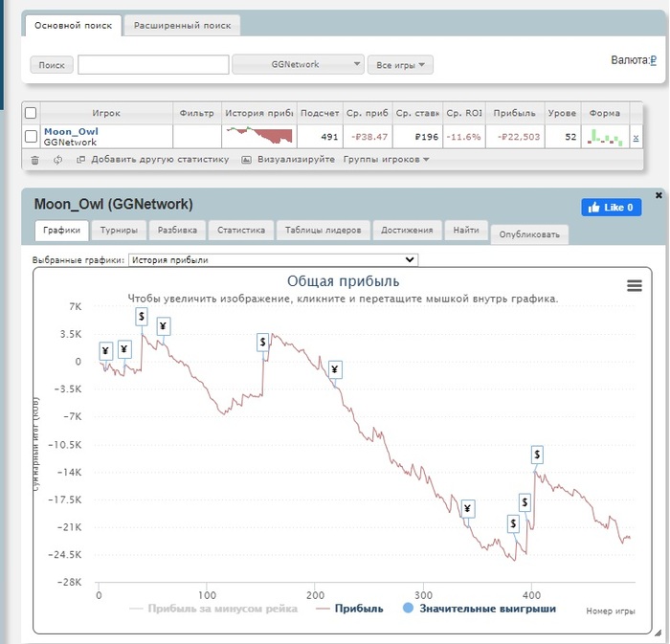Open the Опубликовать tab
The width and height of the screenshot is (670, 644).
click(x=529, y=234)
